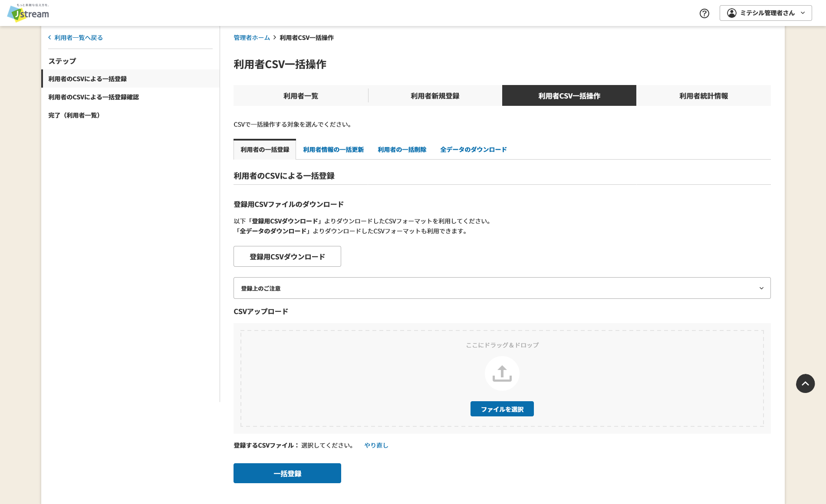Viewport: 826px width, 504px height.
Task: Open the help question mark icon
Action: pos(704,13)
